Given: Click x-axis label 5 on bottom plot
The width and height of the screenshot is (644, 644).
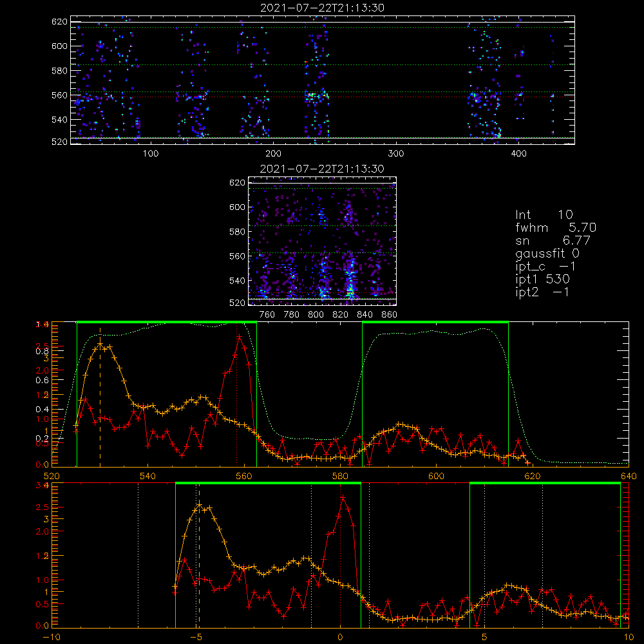Looking at the screenshot, I should [484, 638].
